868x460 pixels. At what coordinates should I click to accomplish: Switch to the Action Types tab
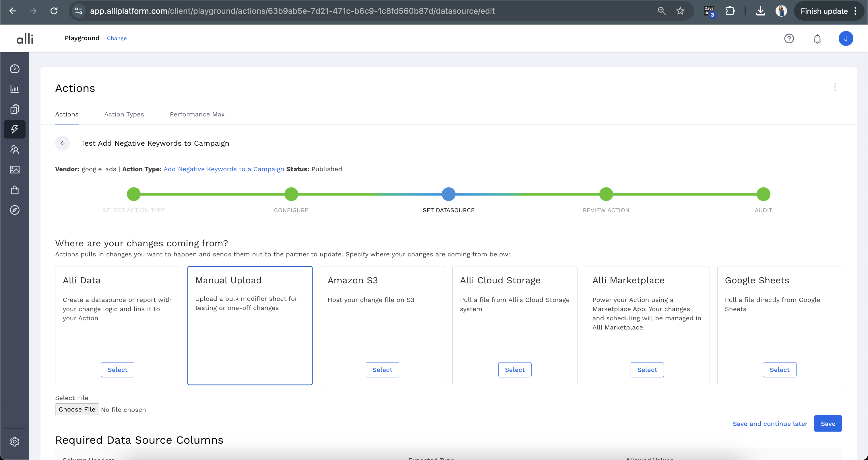pyautogui.click(x=124, y=114)
